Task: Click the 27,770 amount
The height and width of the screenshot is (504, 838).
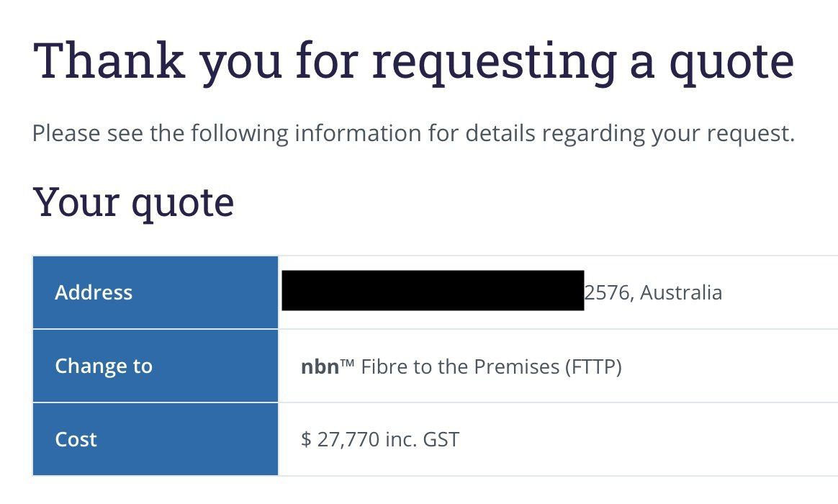Action: (348, 439)
